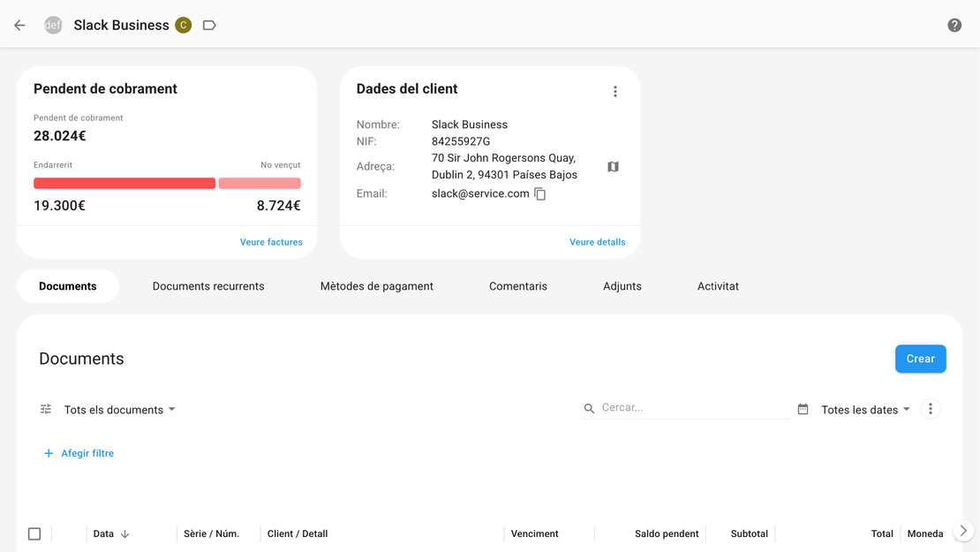Open the three-dot menu beside date filter

coord(931,409)
